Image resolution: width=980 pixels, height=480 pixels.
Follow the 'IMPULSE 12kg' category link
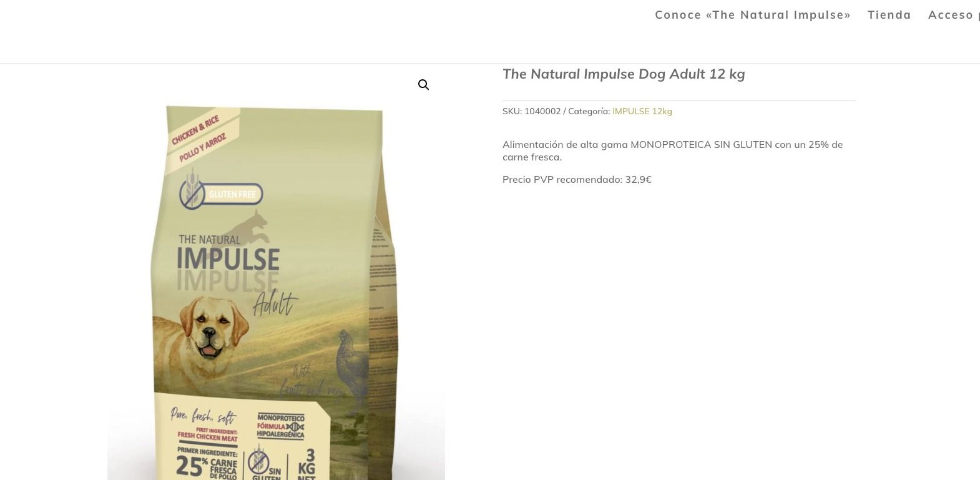pos(642,111)
